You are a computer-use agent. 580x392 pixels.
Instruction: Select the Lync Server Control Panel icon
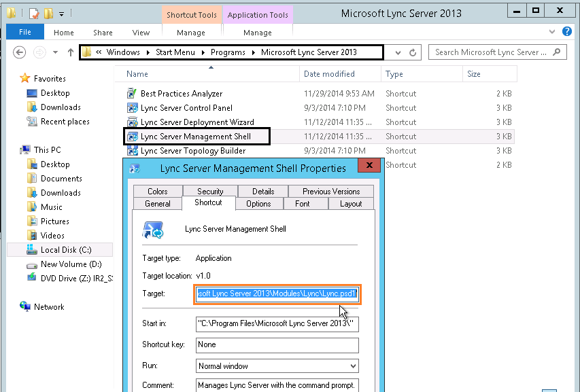(132, 108)
